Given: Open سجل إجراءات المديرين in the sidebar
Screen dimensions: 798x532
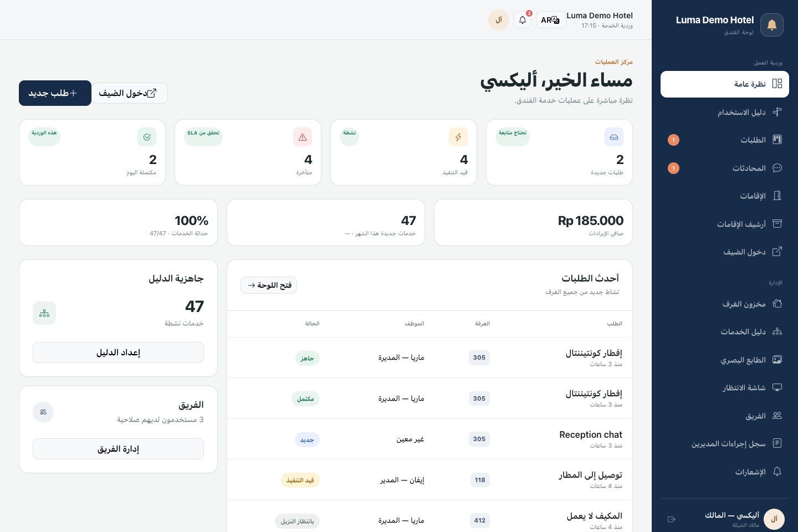Looking at the screenshot, I should 725,443.
